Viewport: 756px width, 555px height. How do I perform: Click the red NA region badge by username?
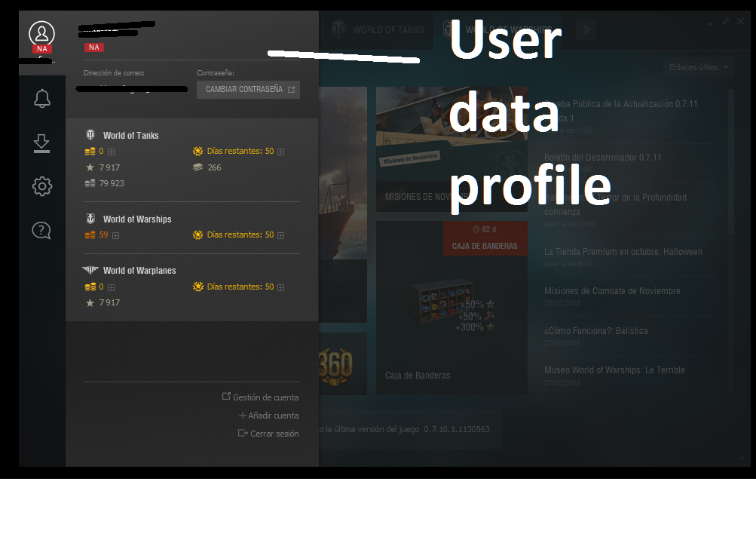(94, 48)
